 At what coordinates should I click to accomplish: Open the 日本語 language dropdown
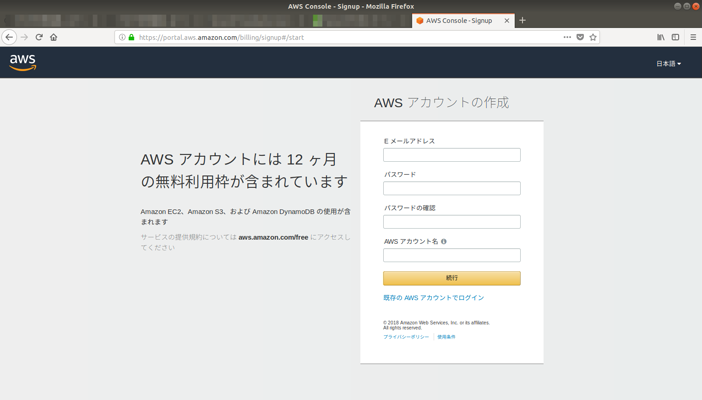(x=668, y=64)
